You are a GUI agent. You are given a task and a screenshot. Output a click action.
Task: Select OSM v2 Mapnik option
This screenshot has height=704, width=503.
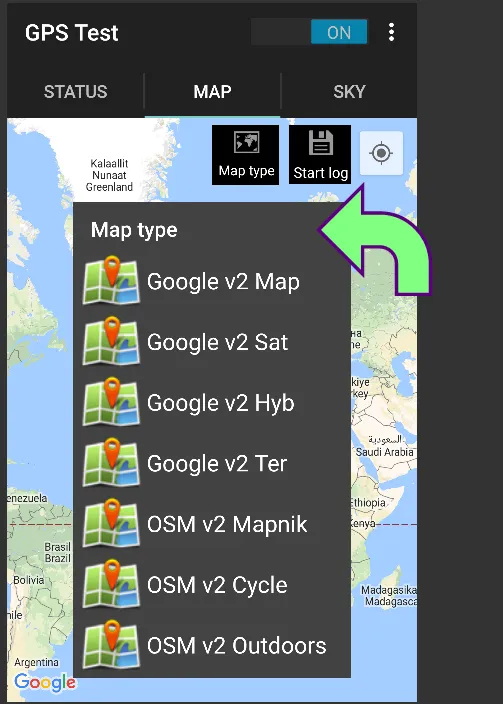pyautogui.click(x=212, y=524)
